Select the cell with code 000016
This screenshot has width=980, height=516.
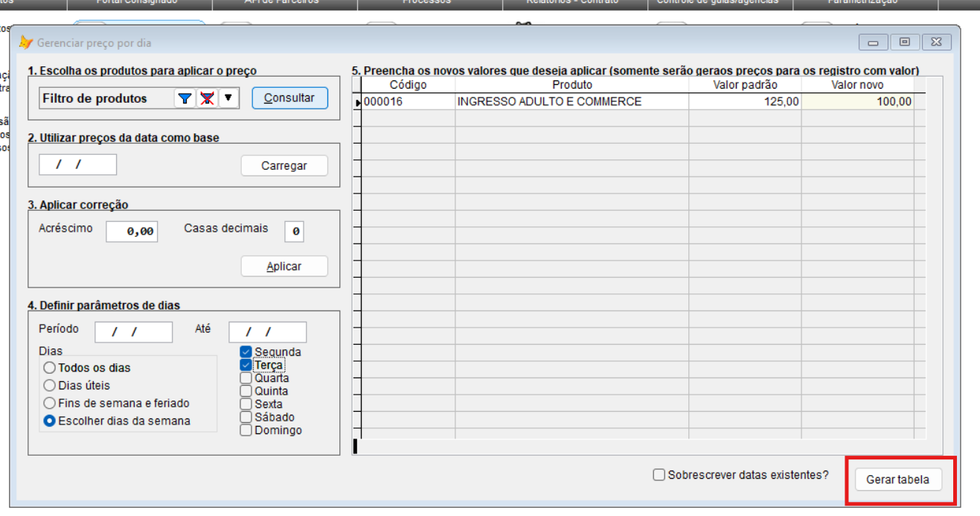(408, 102)
